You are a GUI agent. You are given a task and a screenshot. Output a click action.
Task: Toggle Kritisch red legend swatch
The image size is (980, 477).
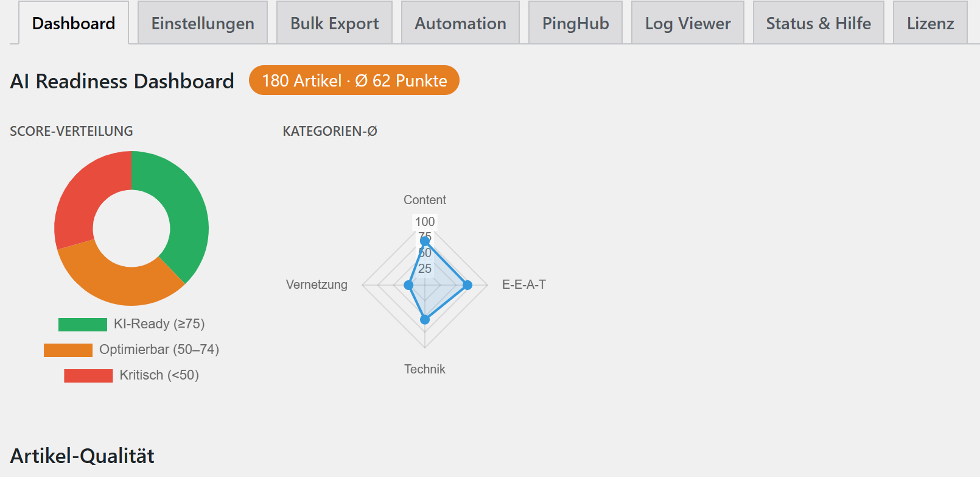88,375
